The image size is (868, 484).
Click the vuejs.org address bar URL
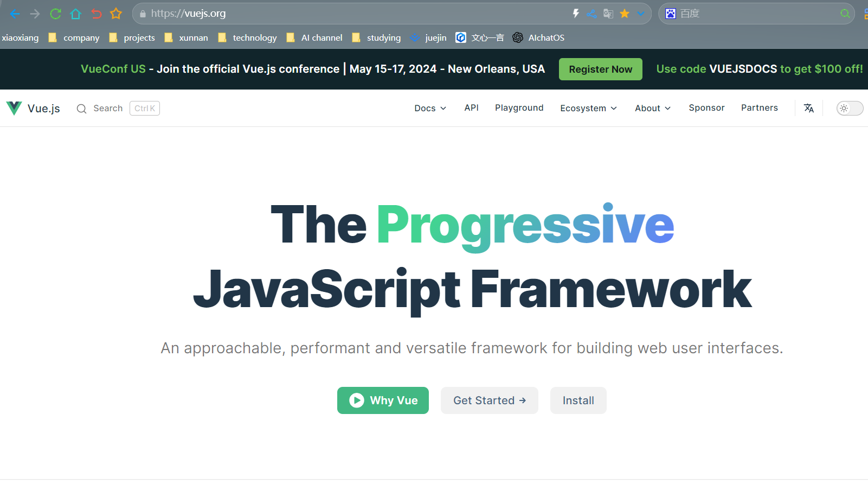pos(188,14)
